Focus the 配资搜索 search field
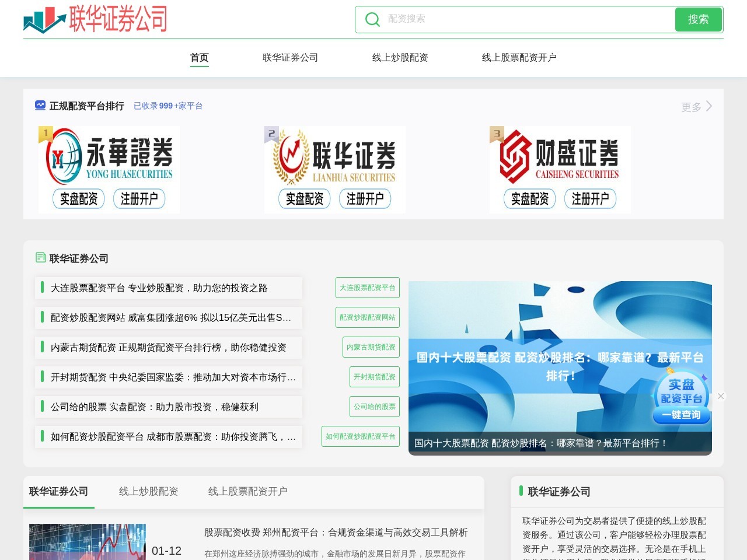 click(528, 19)
